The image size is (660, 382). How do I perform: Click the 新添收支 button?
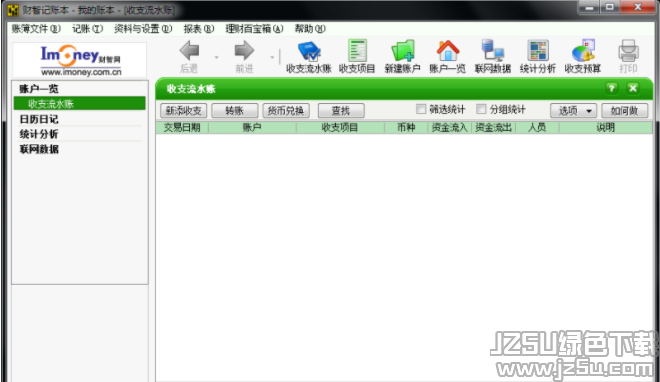184,111
